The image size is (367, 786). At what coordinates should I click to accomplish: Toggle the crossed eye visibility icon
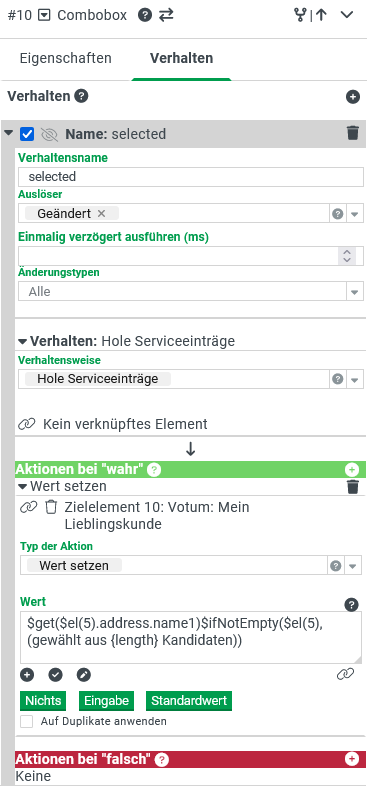point(49,134)
